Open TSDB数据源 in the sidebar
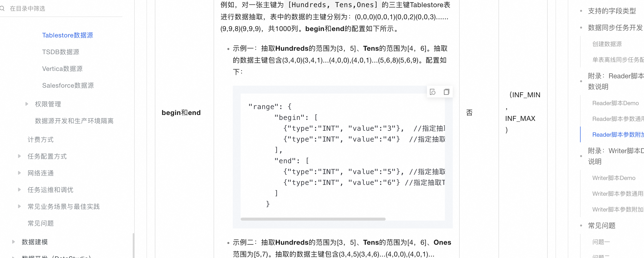The height and width of the screenshot is (258, 644). (60, 52)
